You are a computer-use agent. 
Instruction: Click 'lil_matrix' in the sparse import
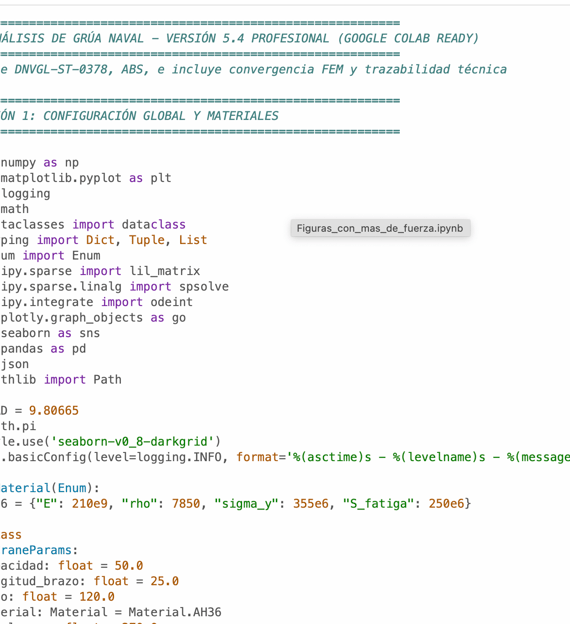(165, 271)
